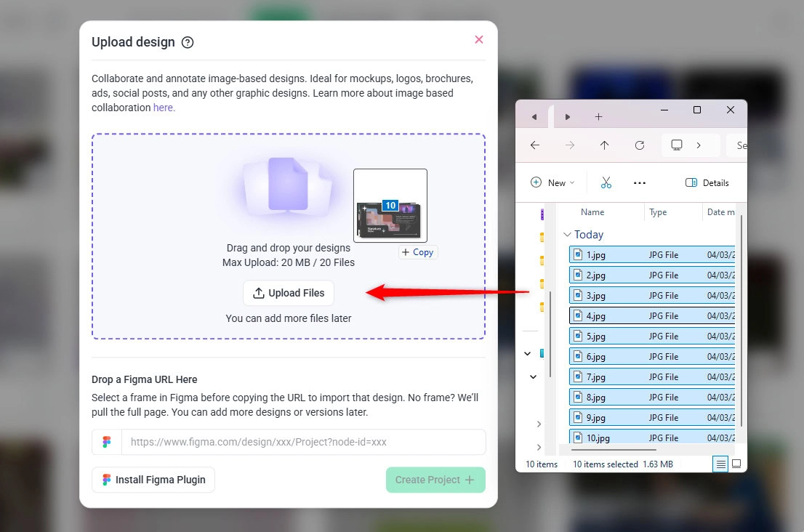Sort files by the Name column header
Screen dimensions: 804x532
(592, 212)
